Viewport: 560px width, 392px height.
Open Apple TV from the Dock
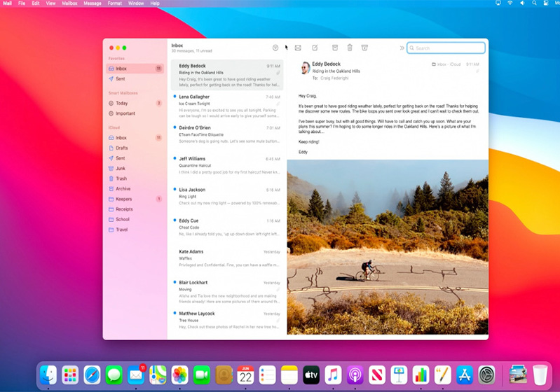[311, 375]
